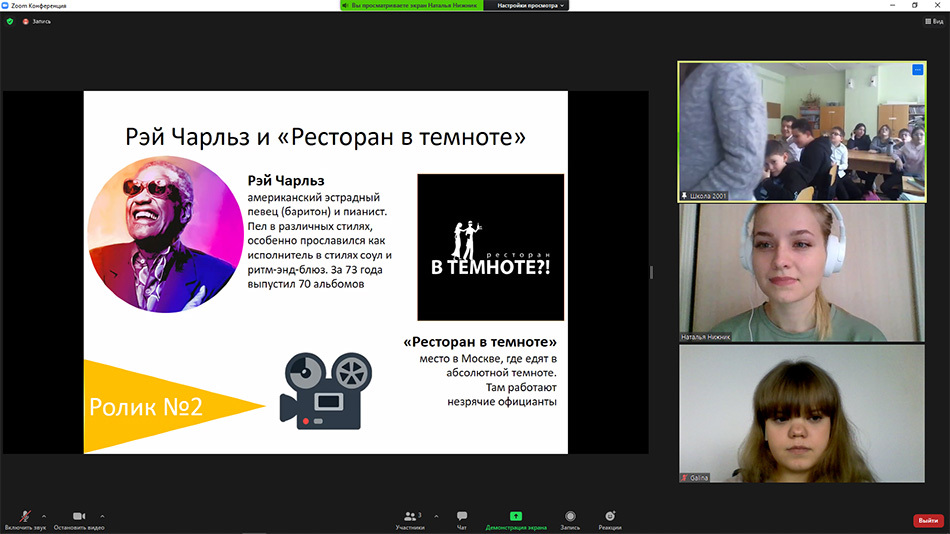The image size is (950, 534).
Task: Expand video options arrow beside camera
Action: coord(102,516)
